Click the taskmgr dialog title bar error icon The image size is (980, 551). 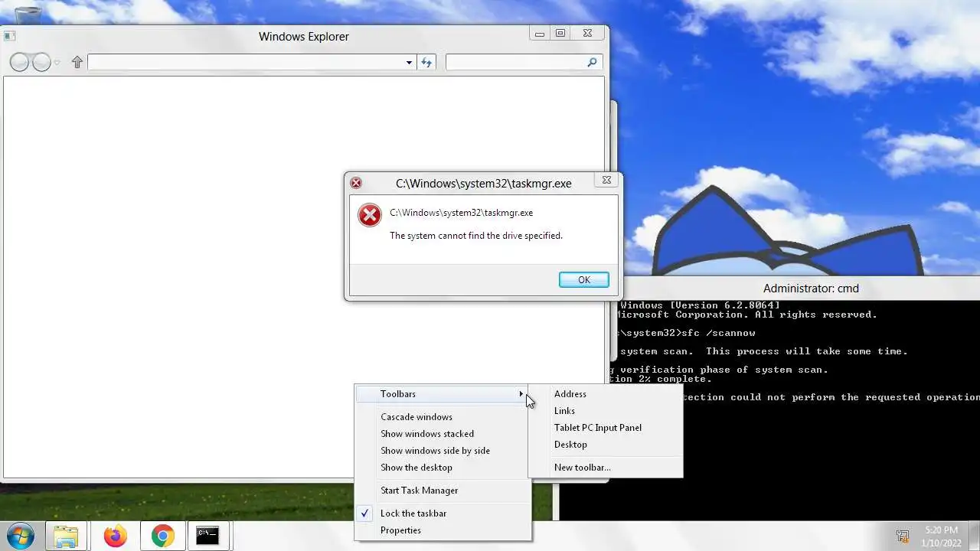[x=356, y=183]
